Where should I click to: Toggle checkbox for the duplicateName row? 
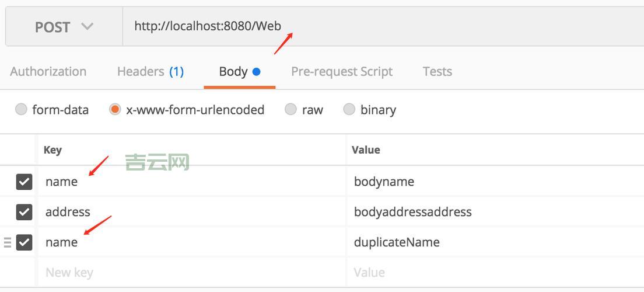tap(24, 242)
